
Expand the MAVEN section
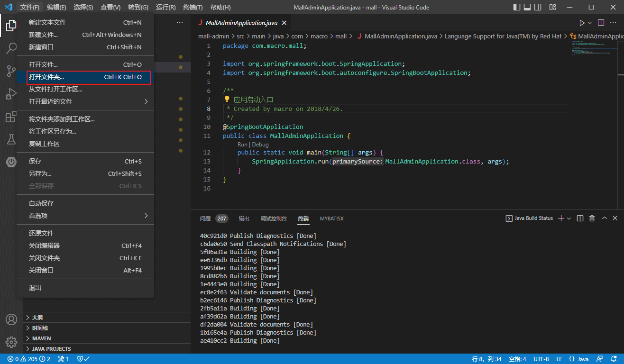pyautogui.click(x=107, y=338)
